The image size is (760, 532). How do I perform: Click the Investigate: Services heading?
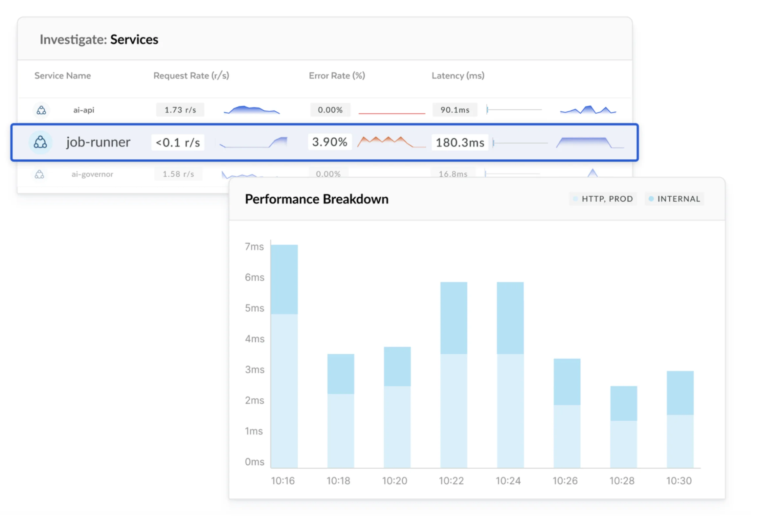tap(99, 39)
